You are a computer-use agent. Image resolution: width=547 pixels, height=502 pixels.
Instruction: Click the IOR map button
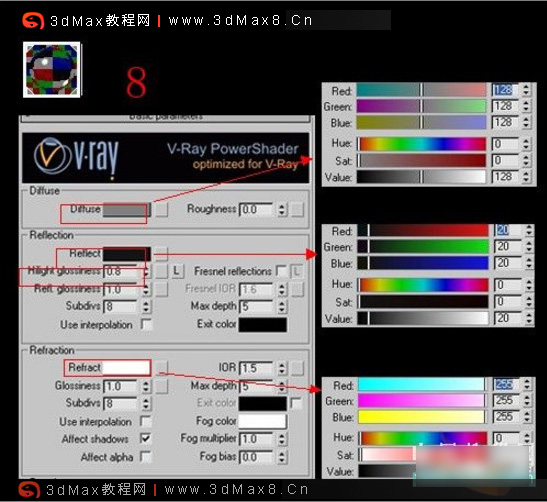[298, 368]
